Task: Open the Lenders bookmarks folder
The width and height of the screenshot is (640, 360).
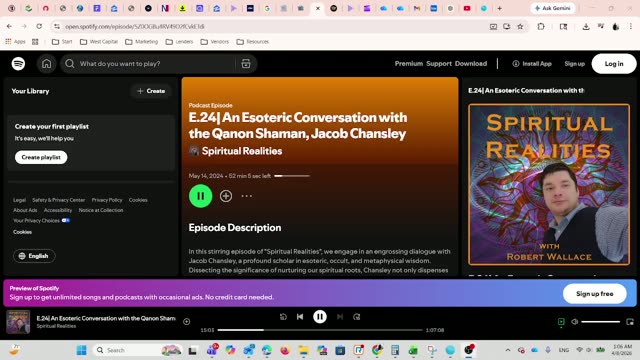Action: [x=180, y=42]
